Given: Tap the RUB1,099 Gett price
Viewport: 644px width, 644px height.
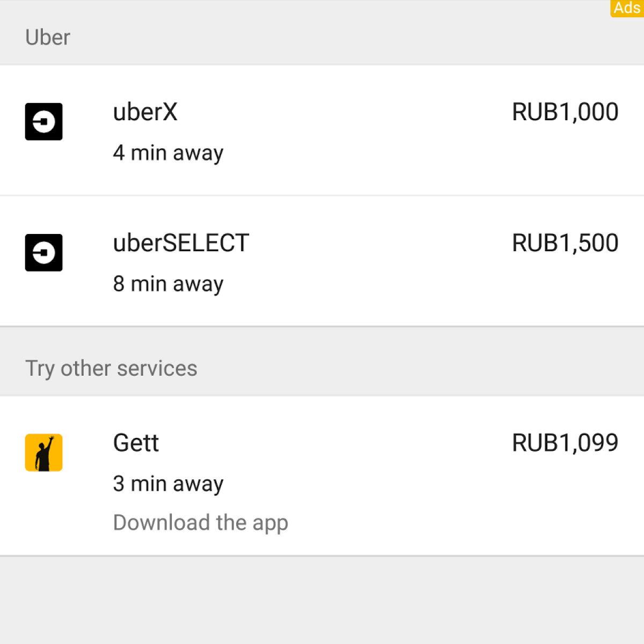Looking at the screenshot, I should click(x=565, y=443).
